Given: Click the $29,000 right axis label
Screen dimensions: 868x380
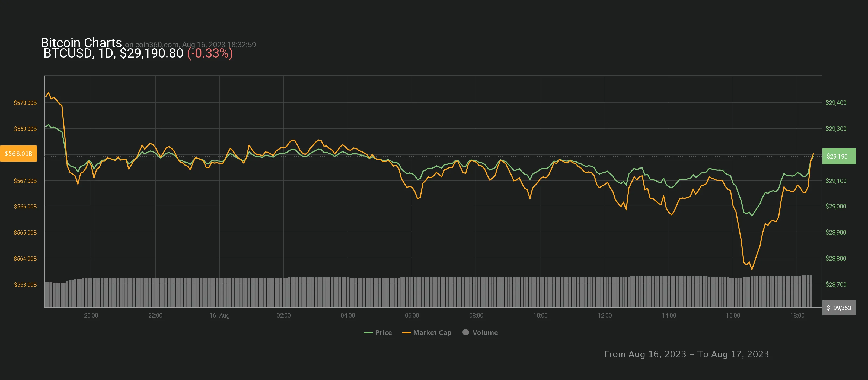Looking at the screenshot, I should pos(836,206).
